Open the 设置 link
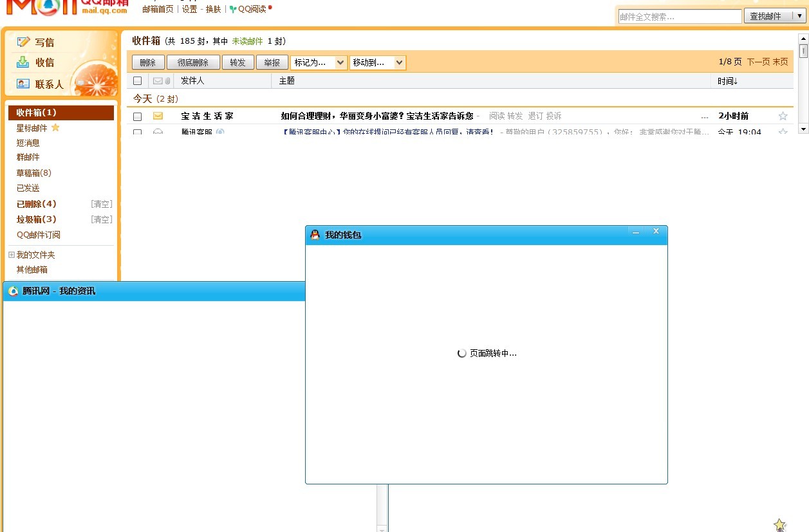 (x=189, y=10)
